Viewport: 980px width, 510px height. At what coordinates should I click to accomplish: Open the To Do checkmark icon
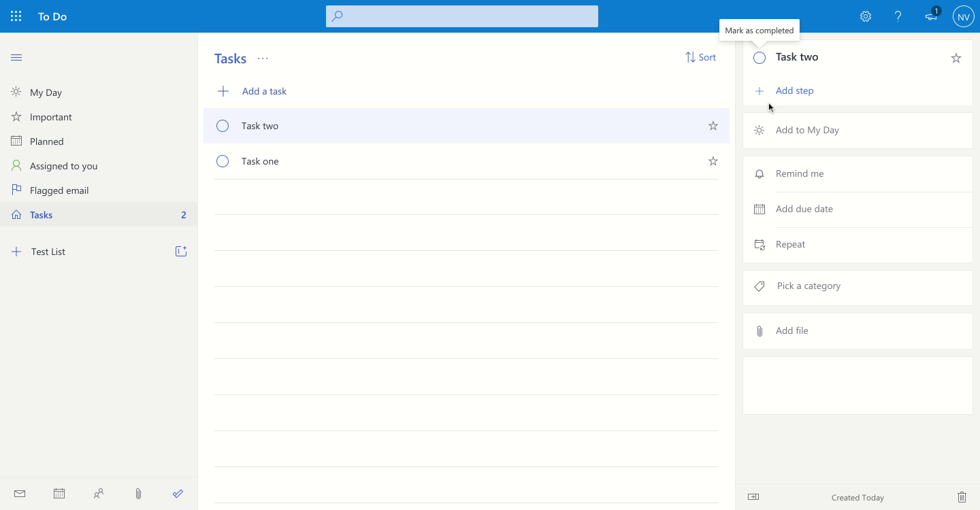click(178, 494)
